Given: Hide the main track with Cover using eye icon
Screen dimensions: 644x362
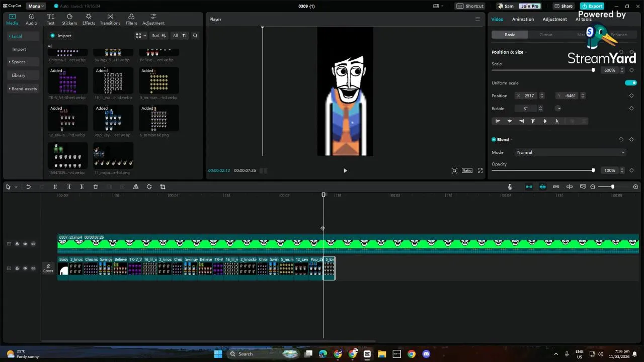Looking at the screenshot, I should point(25,268).
